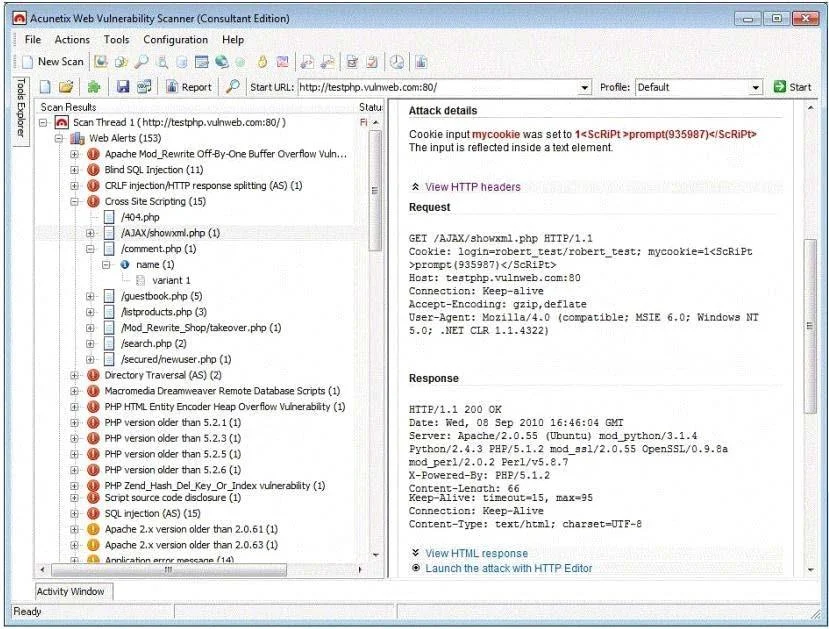Open the Vulnerability Editor icon
This screenshot has height=629, width=829.
click(352, 62)
